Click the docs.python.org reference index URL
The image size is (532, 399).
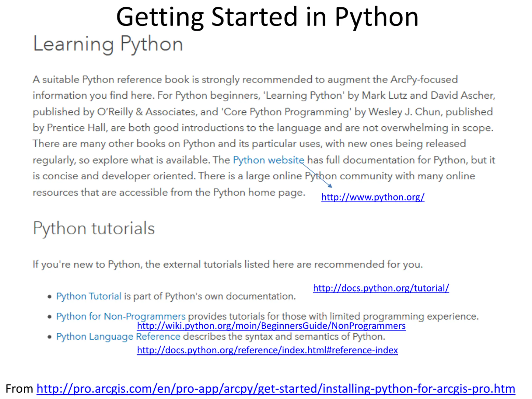267,350
